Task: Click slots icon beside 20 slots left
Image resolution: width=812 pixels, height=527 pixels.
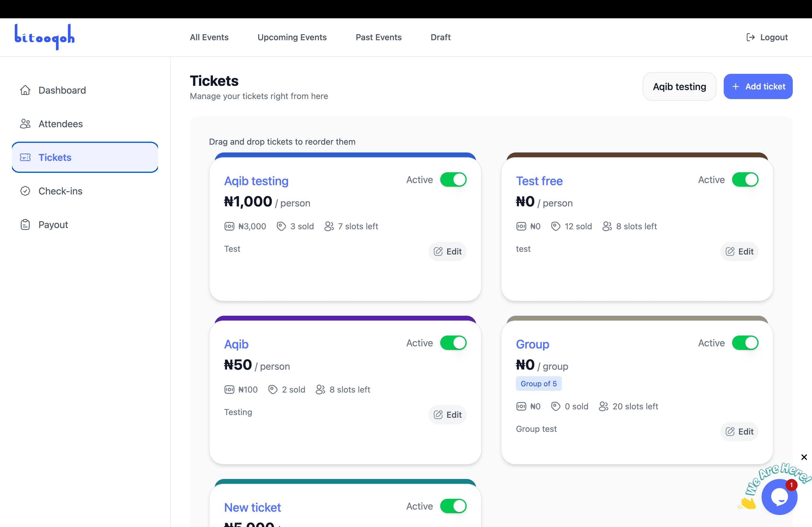Action: tap(604, 406)
